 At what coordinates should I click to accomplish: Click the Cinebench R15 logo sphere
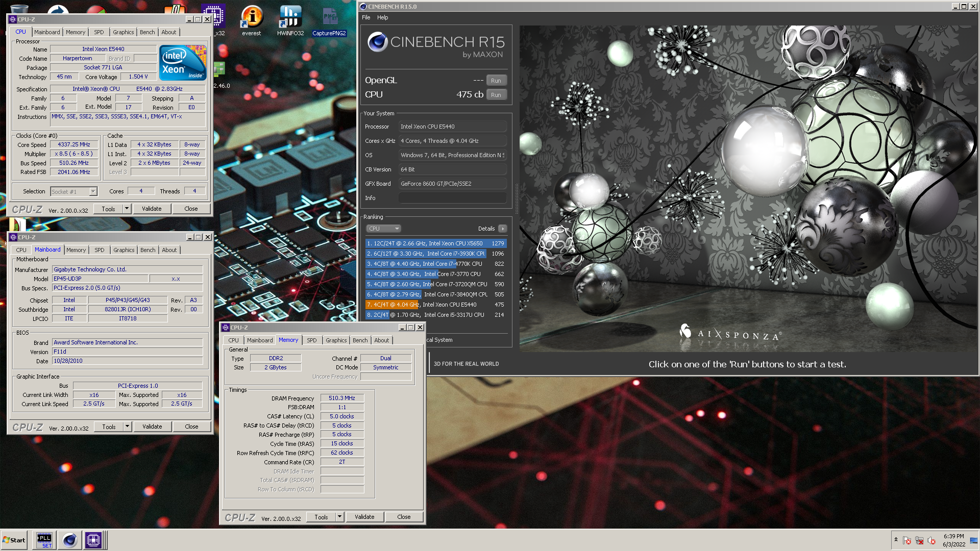coord(378,42)
